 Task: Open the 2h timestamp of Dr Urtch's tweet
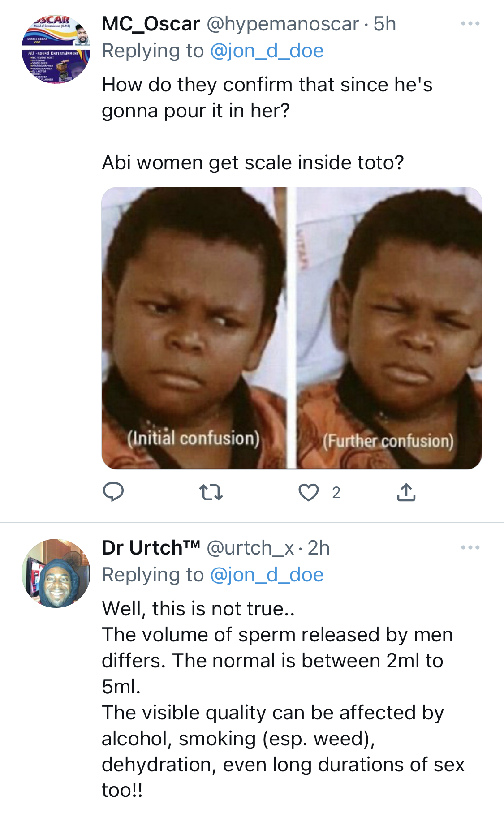[319, 548]
